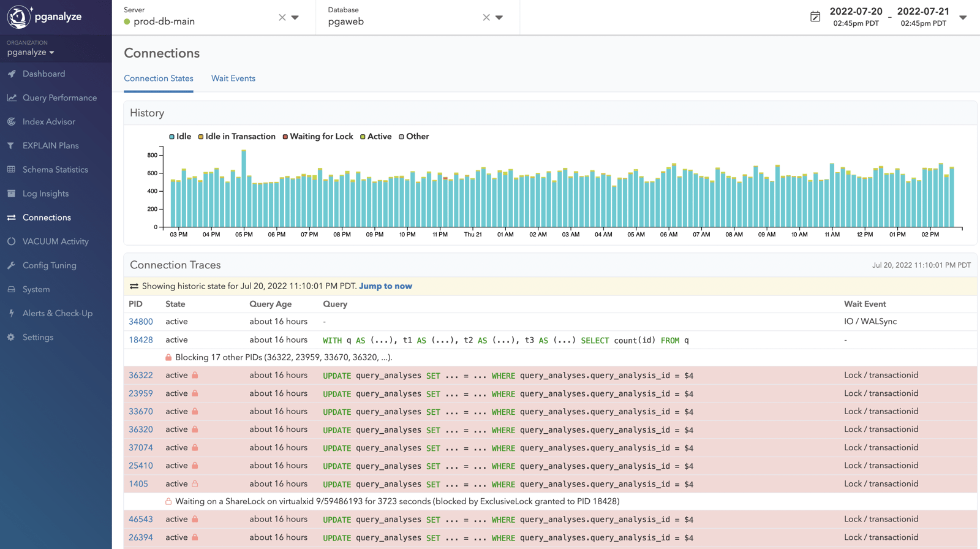The height and width of the screenshot is (549, 980).
Task: Click the Dashboard rocket icon
Action: pos(12,74)
